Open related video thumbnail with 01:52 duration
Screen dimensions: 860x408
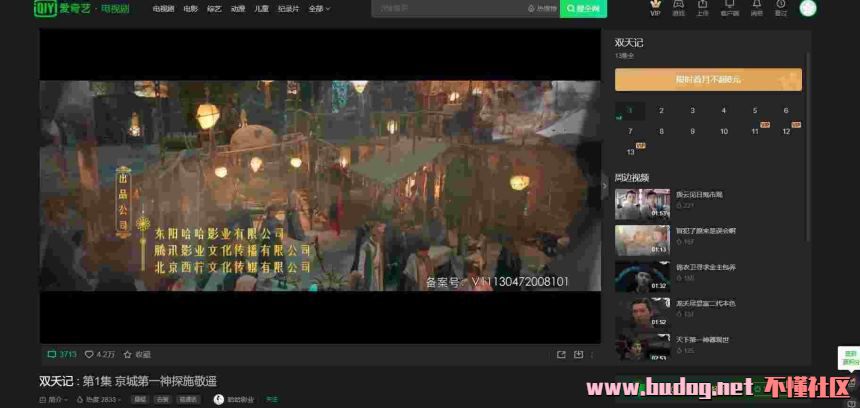(x=642, y=313)
